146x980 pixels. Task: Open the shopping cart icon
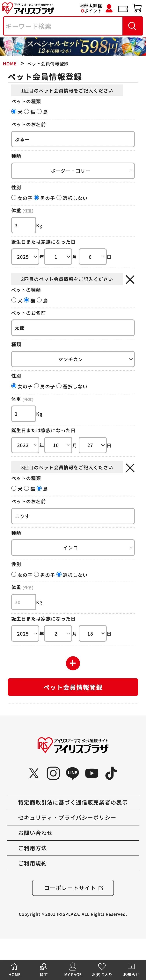click(x=137, y=8)
